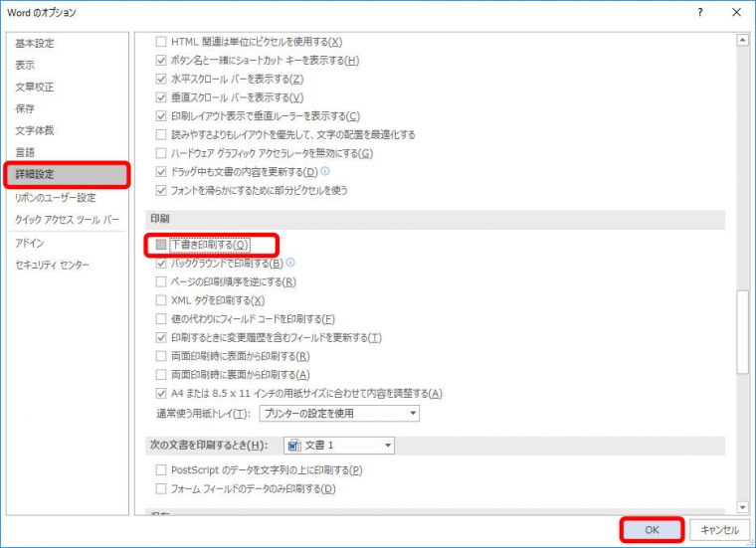
Task: Open 保存 category
Action: (x=67, y=109)
